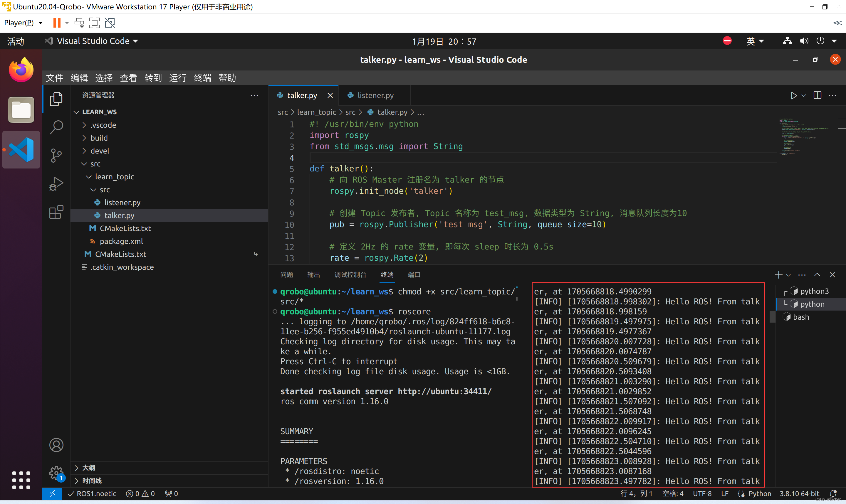The width and height of the screenshot is (846, 504).
Task: Switch to the 端口 panel tab
Action: 414,275
